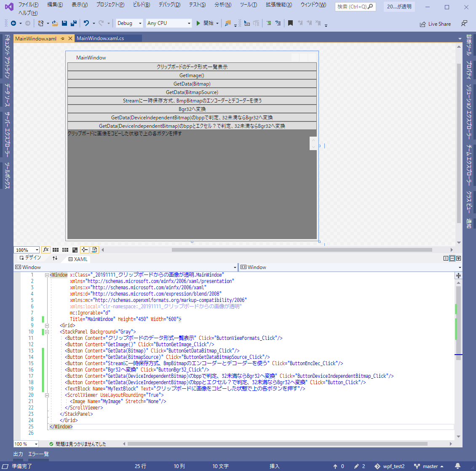
Task: Open the ヘルプ(H) menu
Action: [x=28, y=13]
